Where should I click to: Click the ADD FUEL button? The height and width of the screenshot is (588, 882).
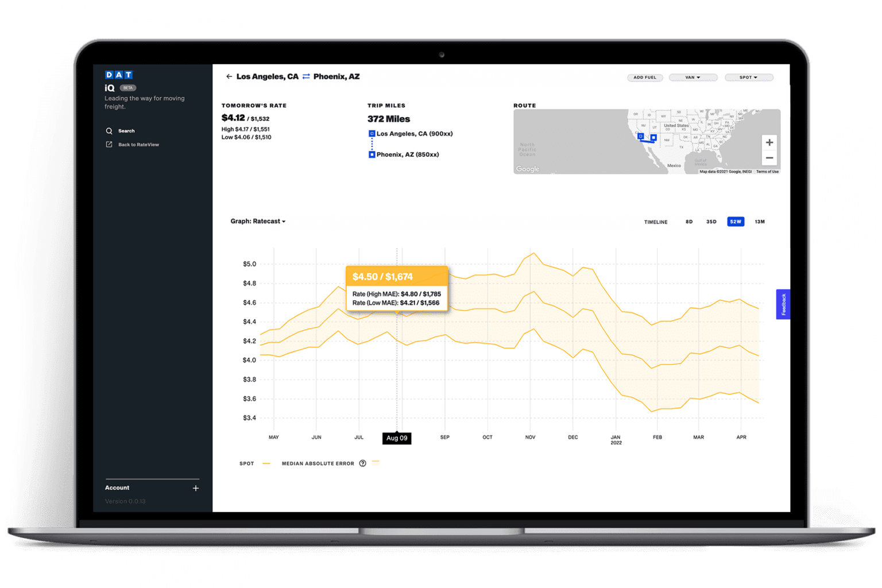[x=644, y=77]
